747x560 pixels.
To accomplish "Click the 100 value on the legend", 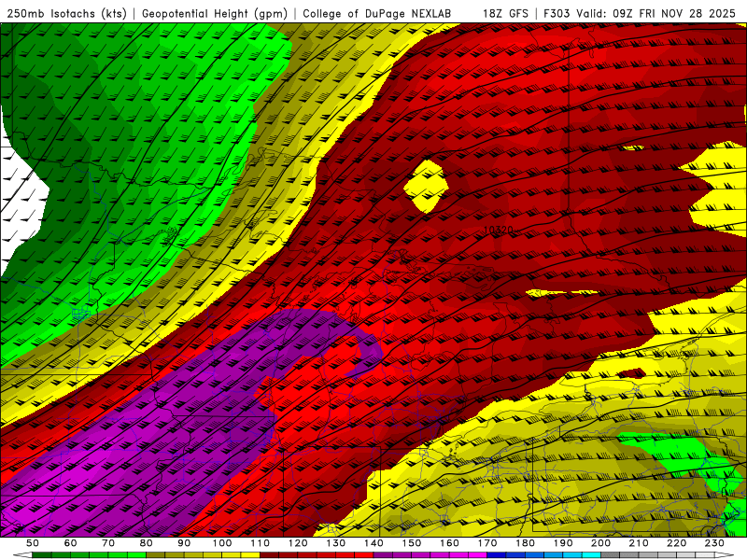I will (222, 543).
